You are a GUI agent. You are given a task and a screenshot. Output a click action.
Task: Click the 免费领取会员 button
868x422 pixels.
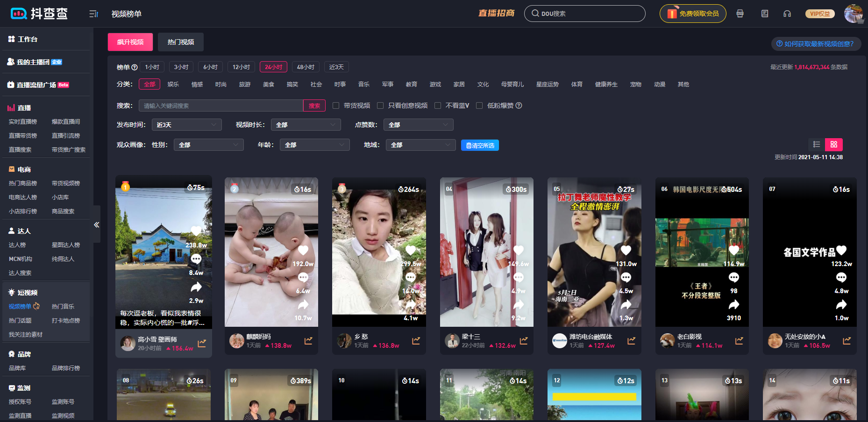(x=693, y=14)
